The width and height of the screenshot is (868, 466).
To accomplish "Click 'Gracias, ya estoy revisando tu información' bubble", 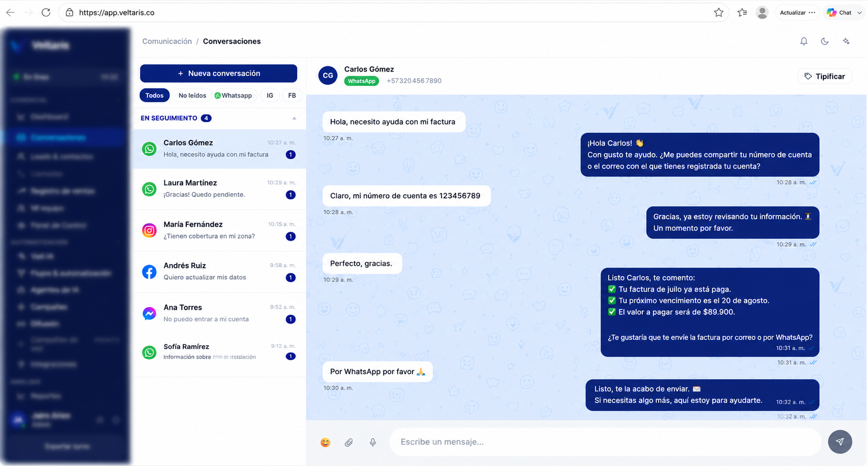I will (733, 222).
